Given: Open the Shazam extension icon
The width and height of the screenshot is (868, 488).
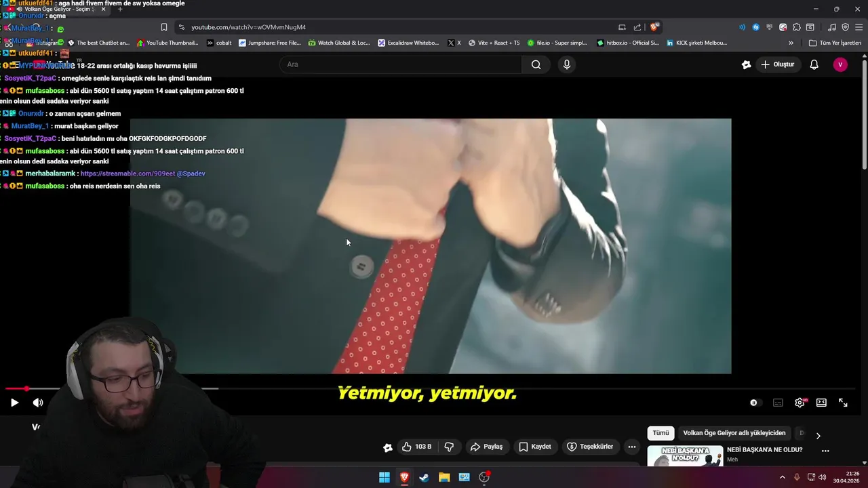Looking at the screenshot, I should pyautogui.click(x=755, y=27).
